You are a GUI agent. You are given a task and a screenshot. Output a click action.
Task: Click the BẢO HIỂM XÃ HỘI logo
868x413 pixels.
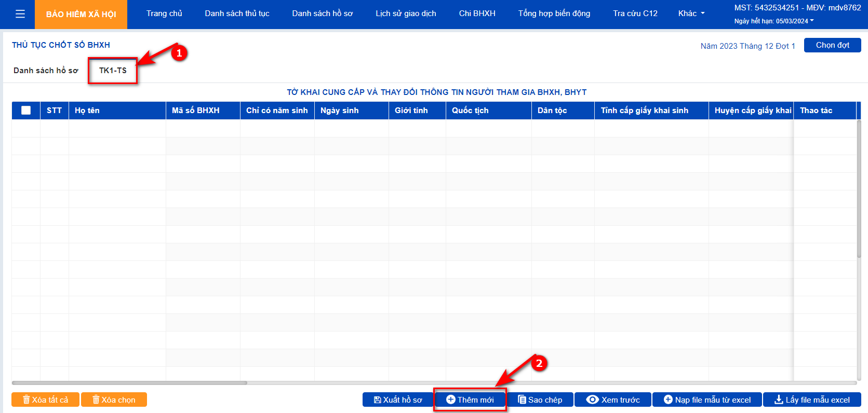pos(81,14)
